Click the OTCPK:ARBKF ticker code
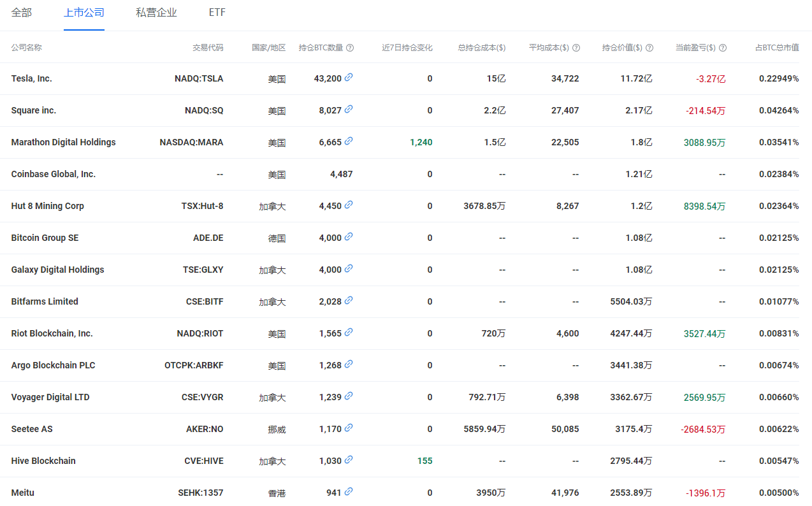 194,365
